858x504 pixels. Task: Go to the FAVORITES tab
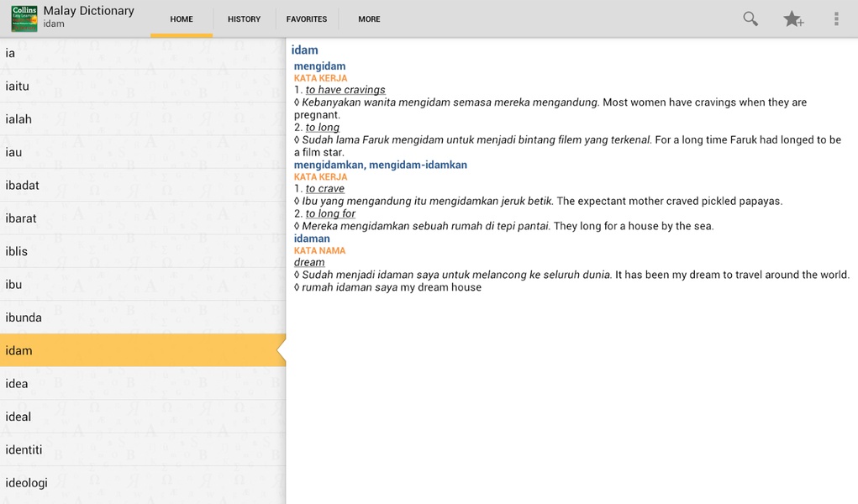pos(307,19)
